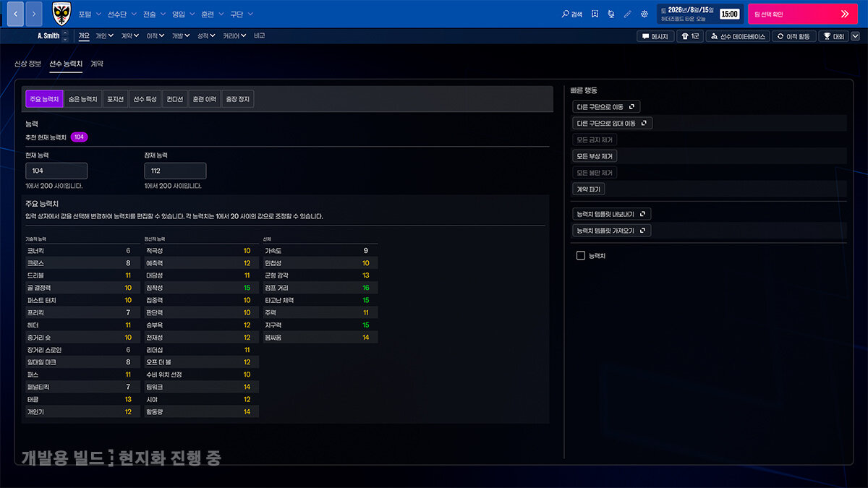Click the pencil editor icon
Viewport: 868px width, 488px height.
pos(627,14)
